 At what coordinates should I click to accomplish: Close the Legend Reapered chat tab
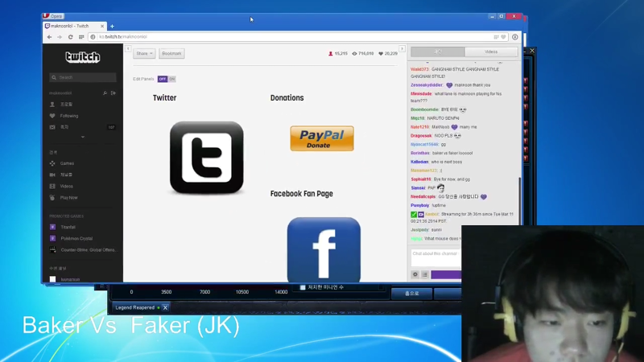coord(165,307)
